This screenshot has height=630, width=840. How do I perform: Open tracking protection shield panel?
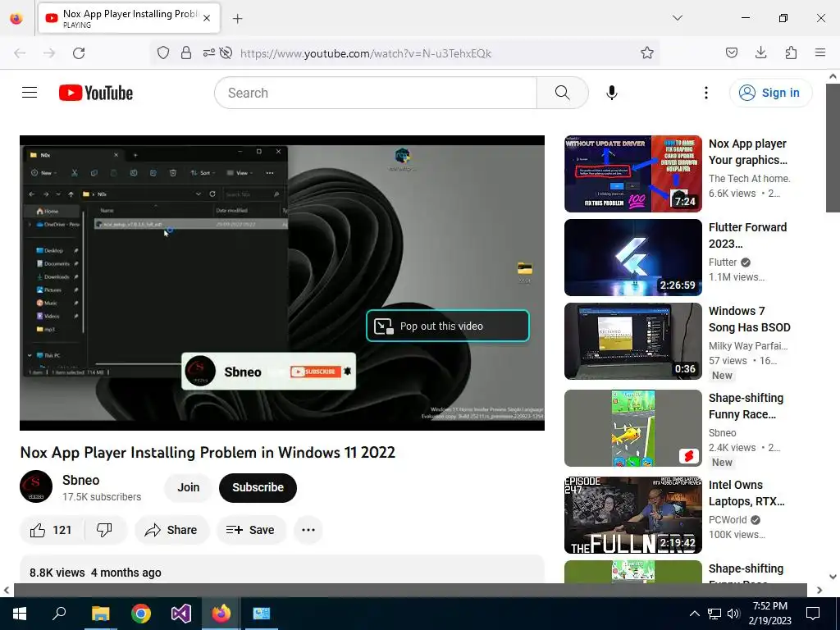click(163, 52)
